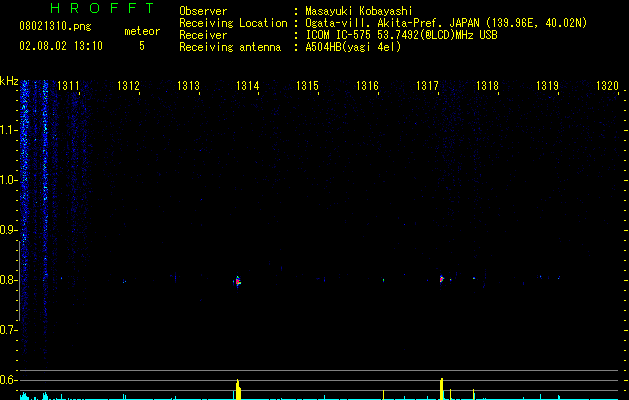The height and width of the screenshot is (400, 629).
Task: Click the meteor label
Action: [142, 31]
